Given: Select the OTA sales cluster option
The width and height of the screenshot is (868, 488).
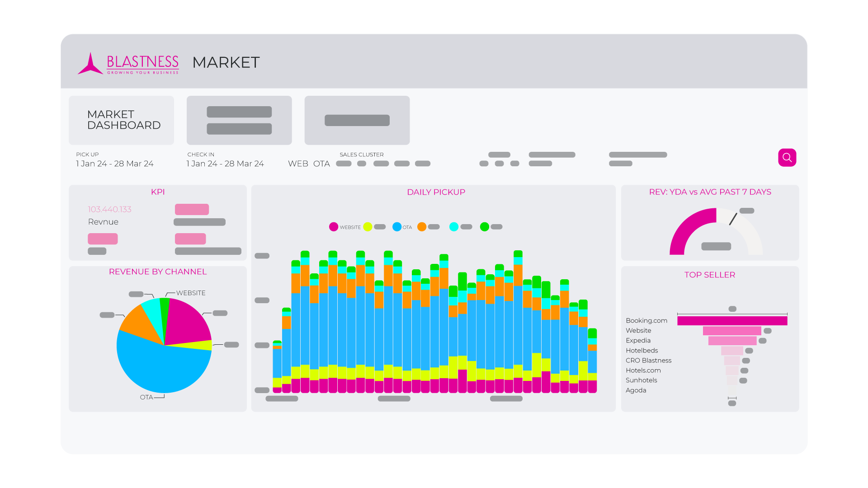Looking at the screenshot, I should coord(321,164).
